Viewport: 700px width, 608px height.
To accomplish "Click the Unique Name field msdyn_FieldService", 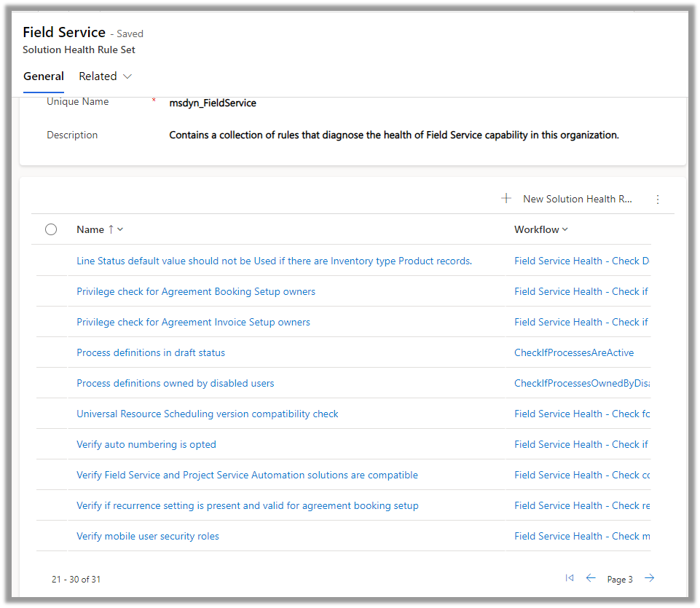I will click(x=213, y=103).
